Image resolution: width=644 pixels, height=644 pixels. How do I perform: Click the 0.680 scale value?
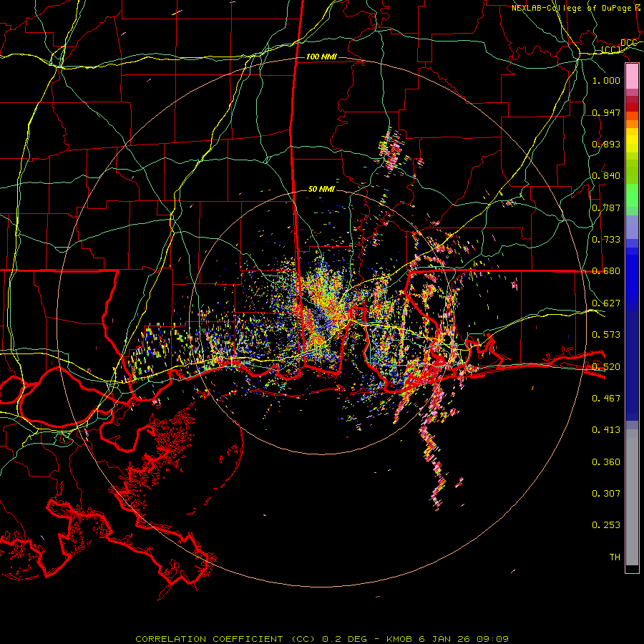[606, 271]
